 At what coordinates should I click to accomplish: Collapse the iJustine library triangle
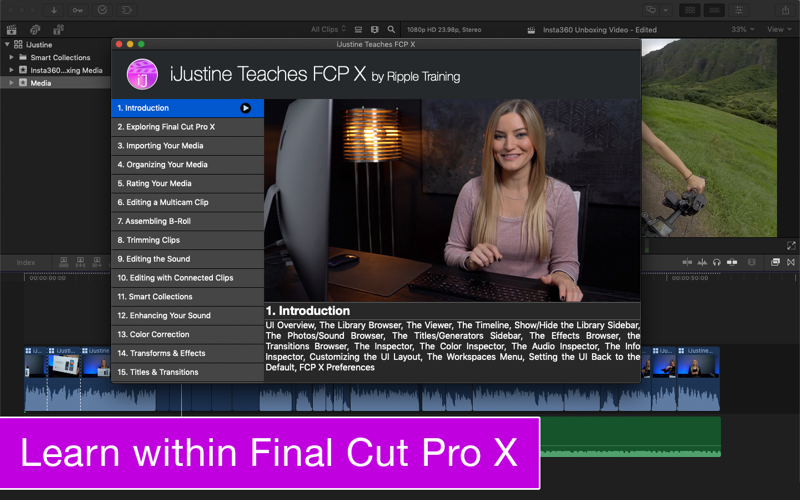point(7,44)
